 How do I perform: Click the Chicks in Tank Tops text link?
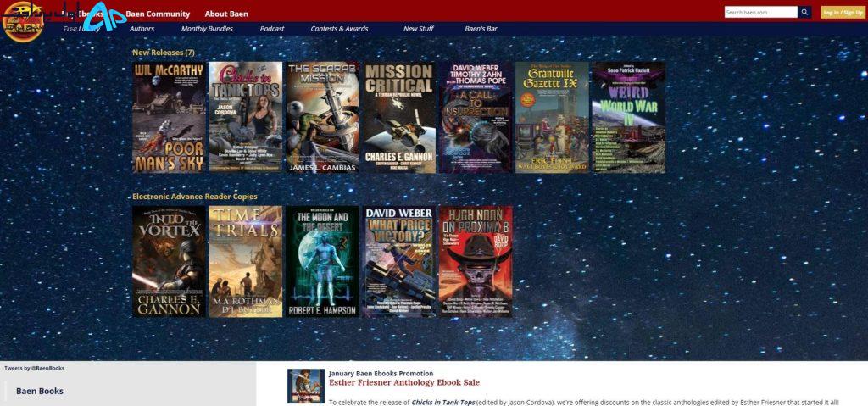click(442, 403)
